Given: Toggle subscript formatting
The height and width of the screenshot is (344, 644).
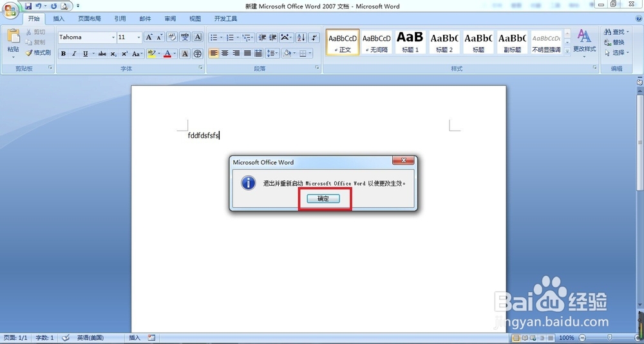Looking at the screenshot, I should click(x=113, y=54).
